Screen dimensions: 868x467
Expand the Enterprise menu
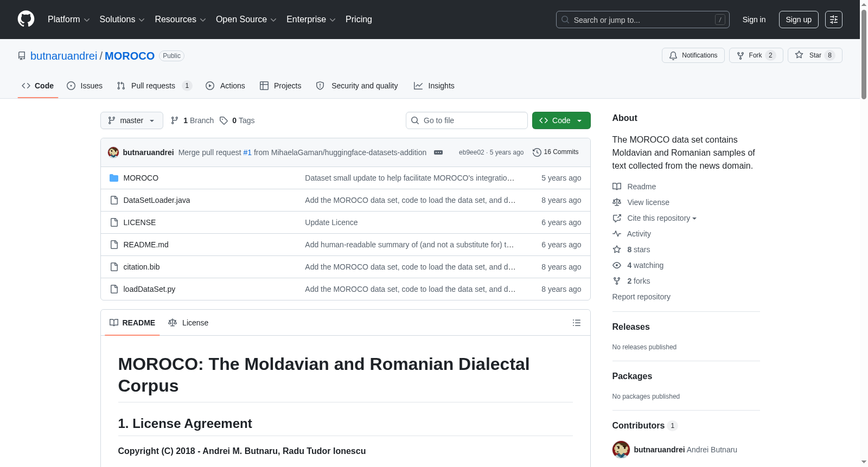[311, 20]
